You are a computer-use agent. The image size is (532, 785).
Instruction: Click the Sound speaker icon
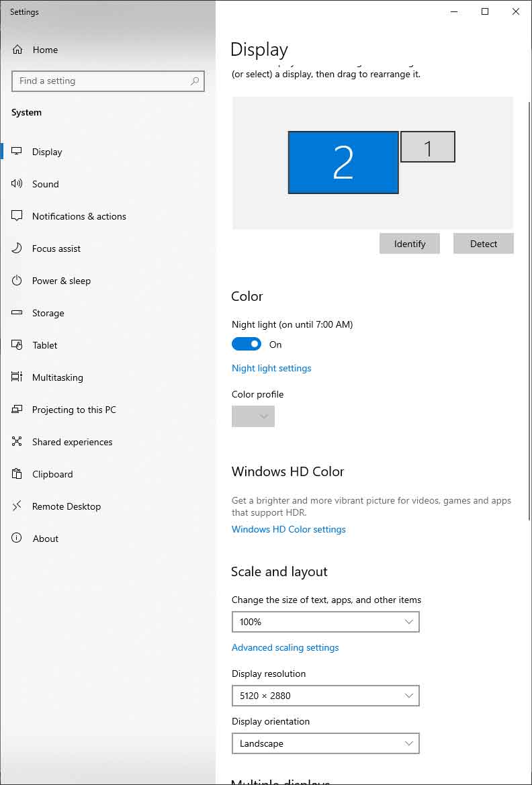[x=17, y=184]
